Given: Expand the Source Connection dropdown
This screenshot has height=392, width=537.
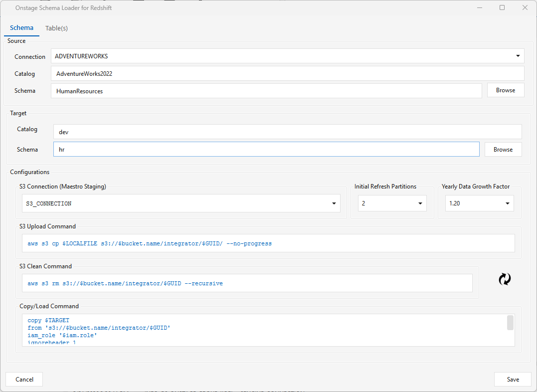Looking at the screenshot, I should click(x=288, y=56).
